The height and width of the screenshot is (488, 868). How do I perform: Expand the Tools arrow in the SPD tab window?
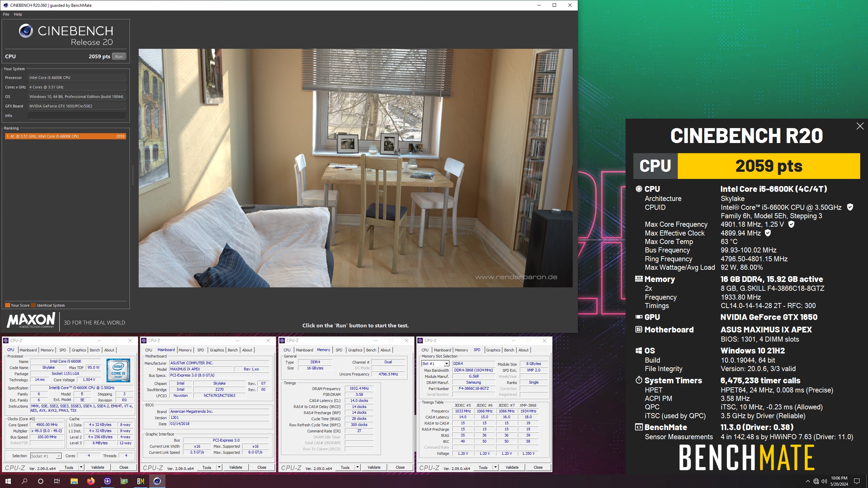495,467
